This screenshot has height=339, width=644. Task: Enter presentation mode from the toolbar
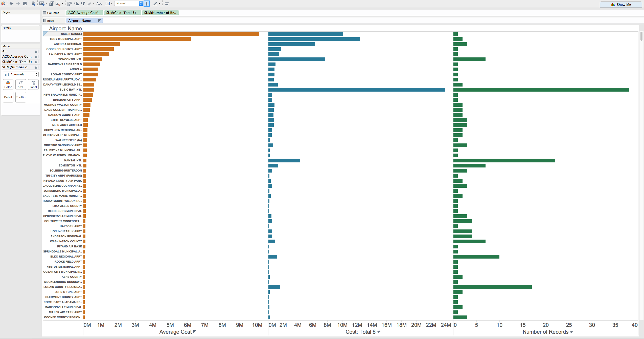tap(167, 4)
